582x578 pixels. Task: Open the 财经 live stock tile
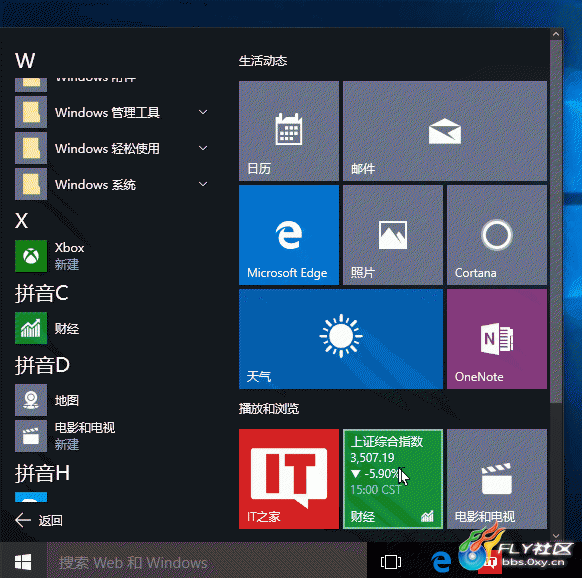393,479
